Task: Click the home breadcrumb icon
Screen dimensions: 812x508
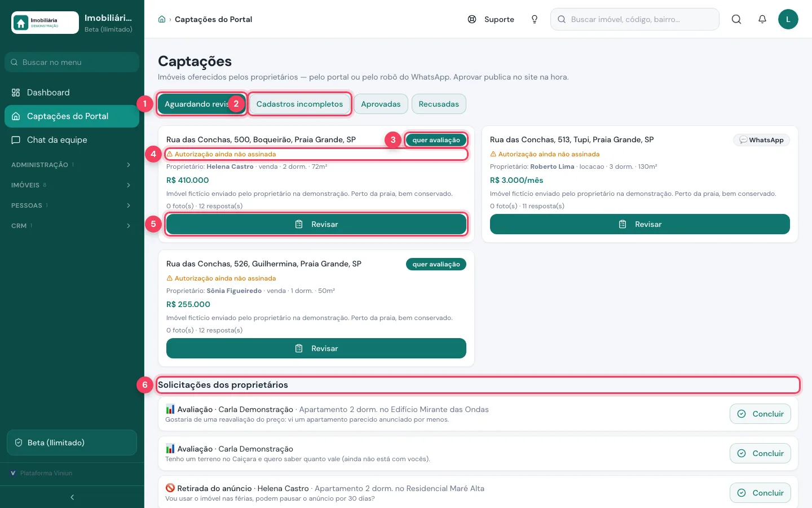Action: 162,19
